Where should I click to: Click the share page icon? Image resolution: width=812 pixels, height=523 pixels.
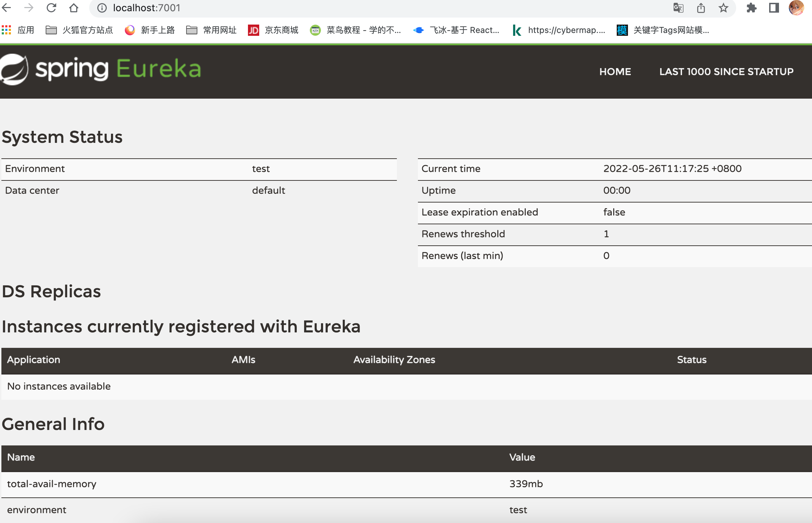click(701, 8)
